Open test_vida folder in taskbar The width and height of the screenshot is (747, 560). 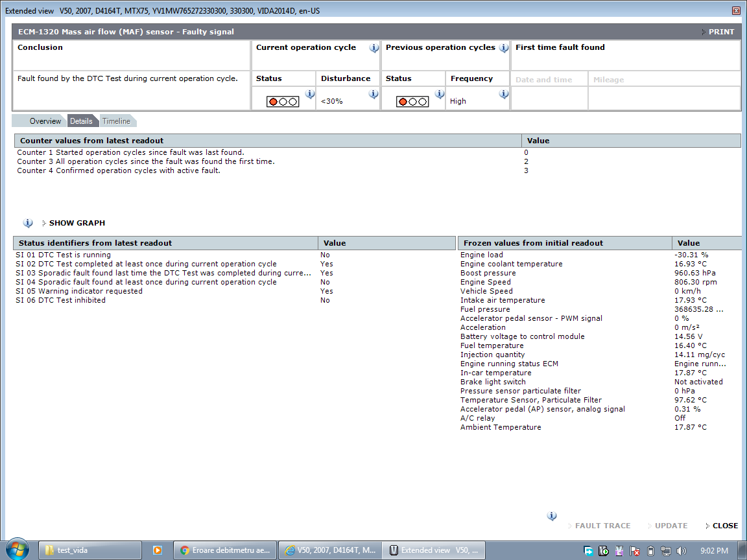[90, 550]
